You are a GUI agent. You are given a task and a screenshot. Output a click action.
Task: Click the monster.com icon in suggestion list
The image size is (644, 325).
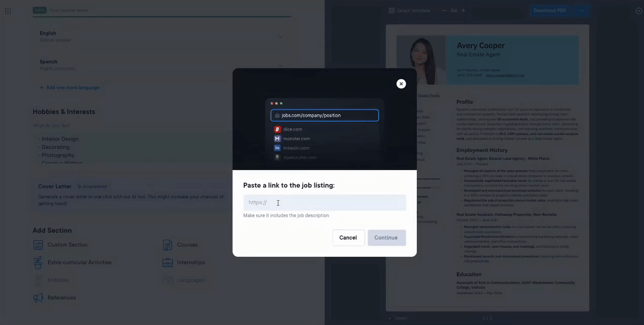pyautogui.click(x=278, y=139)
